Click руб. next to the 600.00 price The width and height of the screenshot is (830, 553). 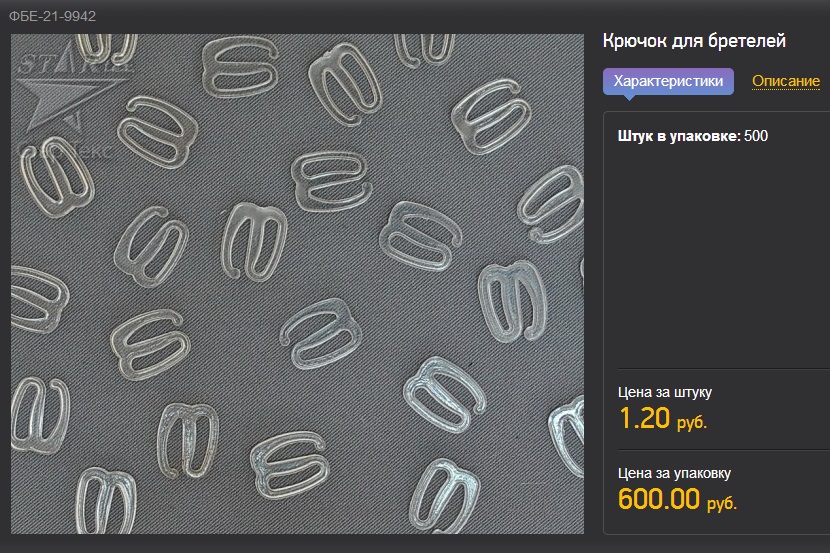pos(722,503)
